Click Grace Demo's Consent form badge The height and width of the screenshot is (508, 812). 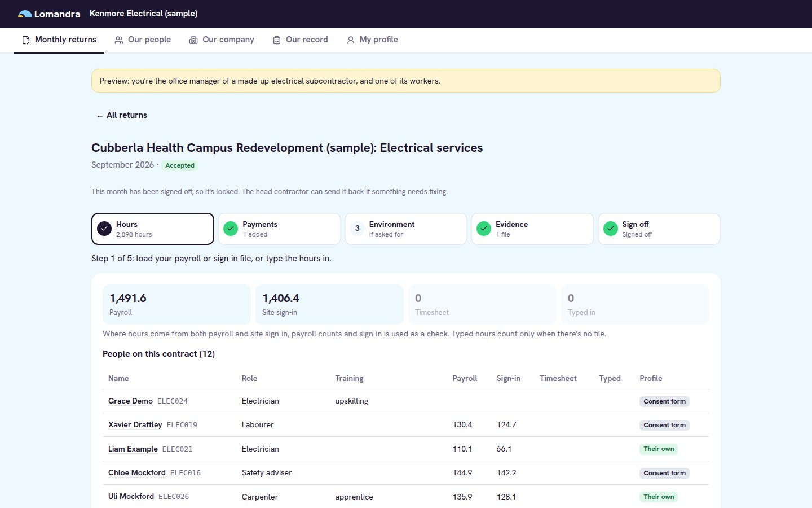coord(665,402)
